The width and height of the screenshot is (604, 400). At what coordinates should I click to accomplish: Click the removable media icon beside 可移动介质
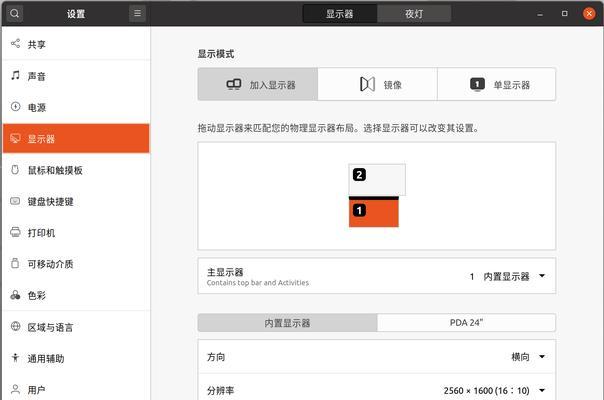point(15,263)
